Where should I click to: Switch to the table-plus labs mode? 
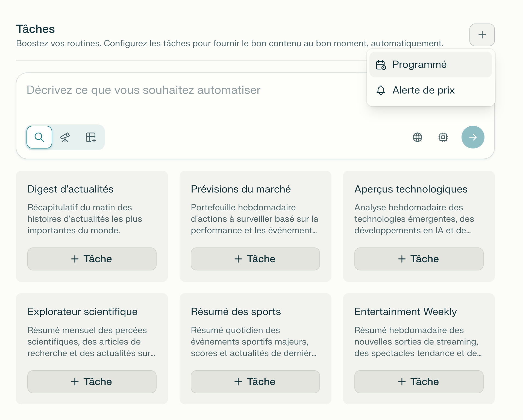[x=91, y=137]
